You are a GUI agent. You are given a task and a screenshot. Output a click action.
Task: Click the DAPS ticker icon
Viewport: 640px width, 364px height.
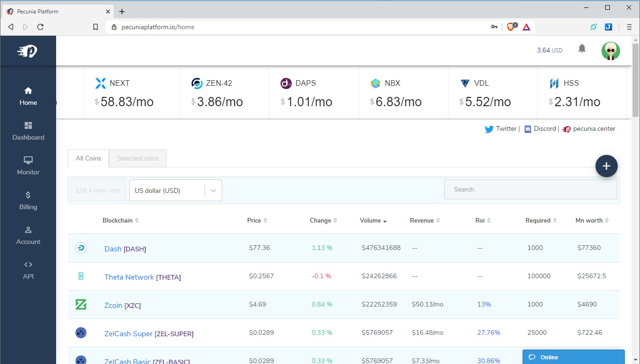tap(286, 83)
